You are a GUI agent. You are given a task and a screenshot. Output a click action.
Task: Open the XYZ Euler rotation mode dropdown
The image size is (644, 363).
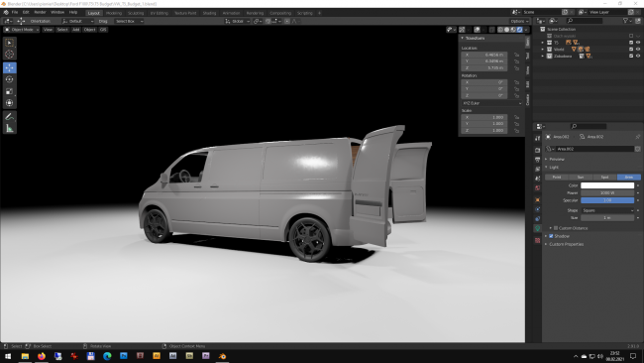491,103
